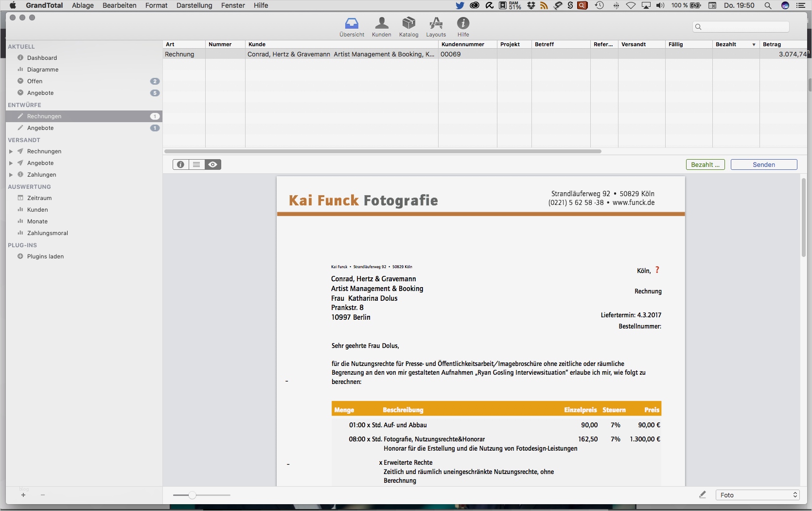
Task: Switch to the eye preview segment
Action: pyautogui.click(x=213, y=164)
